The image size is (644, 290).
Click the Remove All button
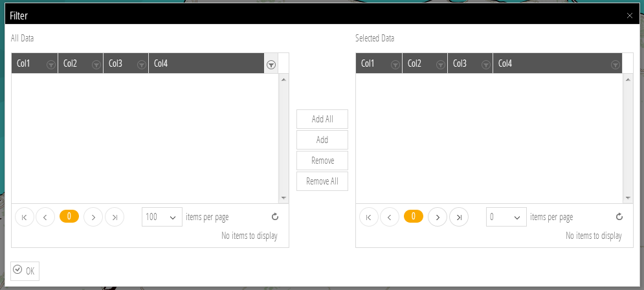(322, 181)
